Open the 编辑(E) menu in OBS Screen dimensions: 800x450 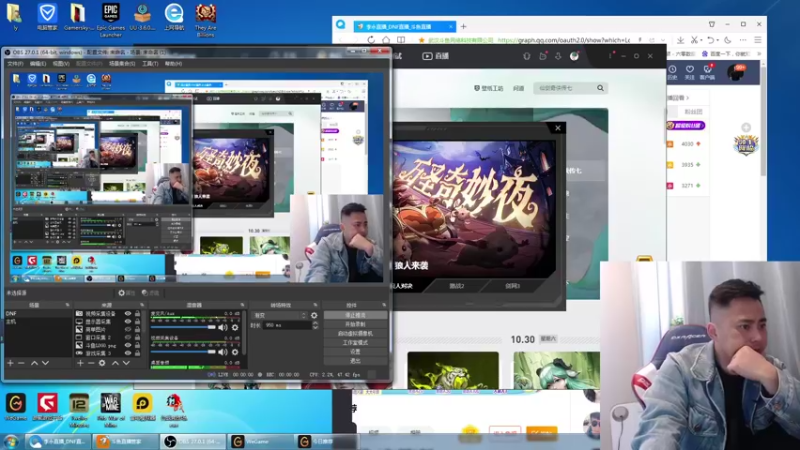click(38, 64)
